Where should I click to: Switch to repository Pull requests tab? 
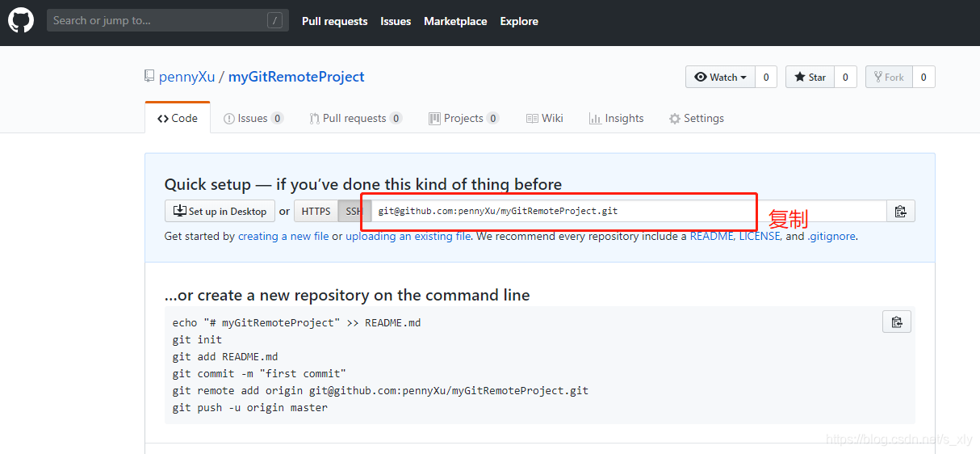[x=355, y=118]
